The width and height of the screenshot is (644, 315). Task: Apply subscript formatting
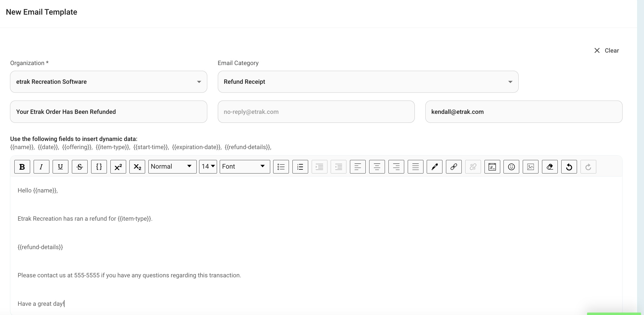point(137,167)
